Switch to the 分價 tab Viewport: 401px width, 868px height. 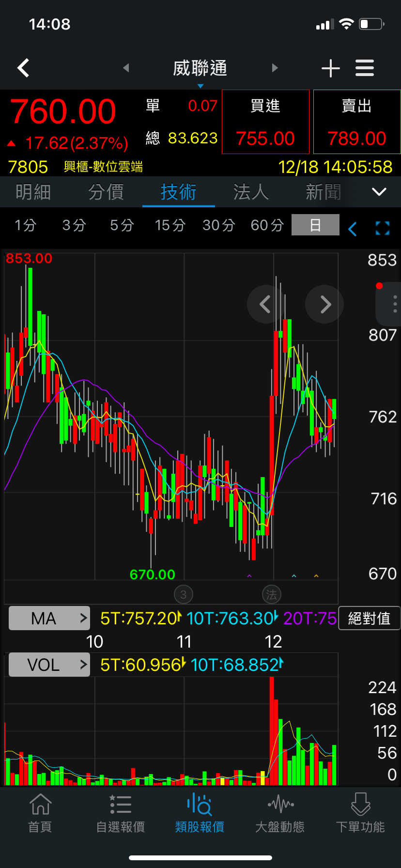(x=106, y=192)
